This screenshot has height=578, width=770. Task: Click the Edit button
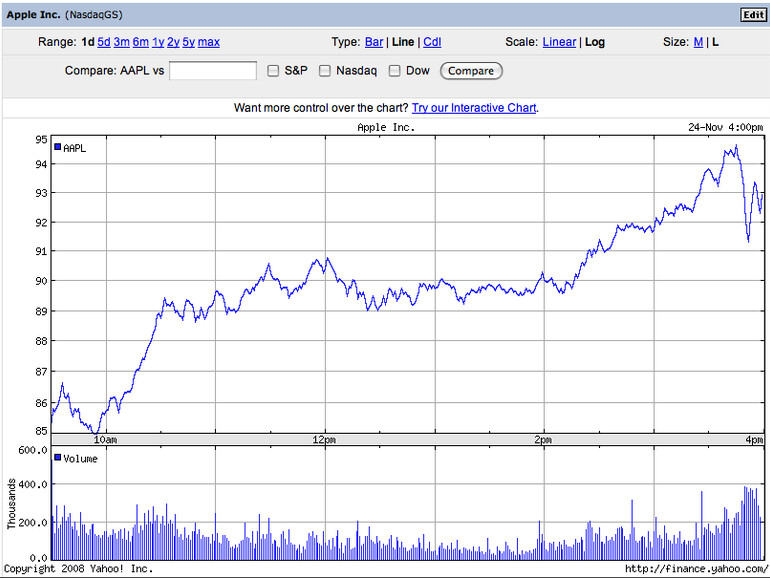[x=753, y=15]
